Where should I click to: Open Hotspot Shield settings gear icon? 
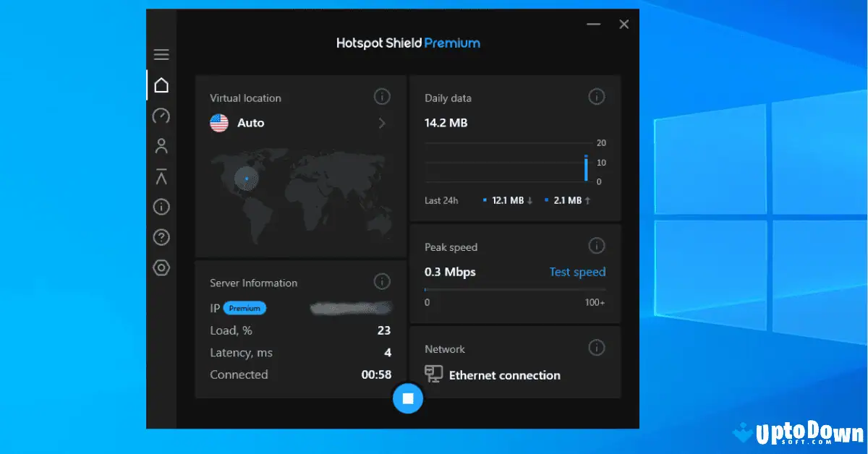[x=161, y=267]
